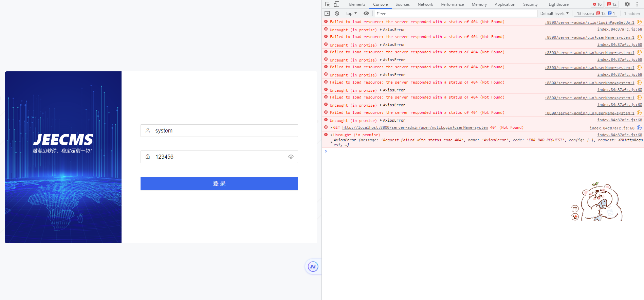Click the JEECMS logo text on the banner
The image size is (644, 300).
click(x=63, y=140)
